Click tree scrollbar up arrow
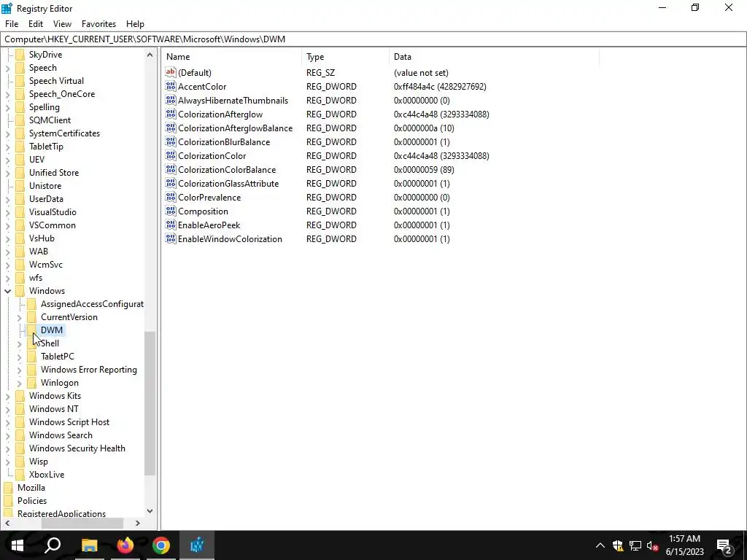The width and height of the screenshot is (747, 560). point(150,55)
